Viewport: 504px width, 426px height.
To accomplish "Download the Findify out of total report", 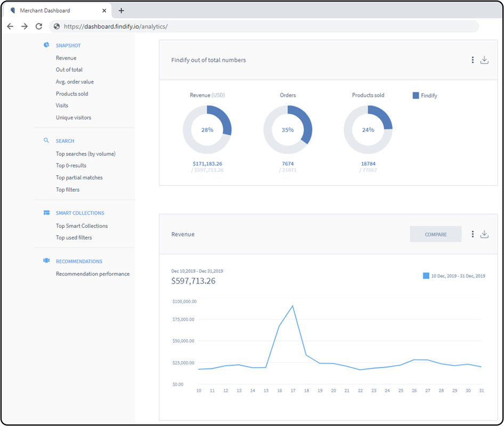I will (484, 60).
